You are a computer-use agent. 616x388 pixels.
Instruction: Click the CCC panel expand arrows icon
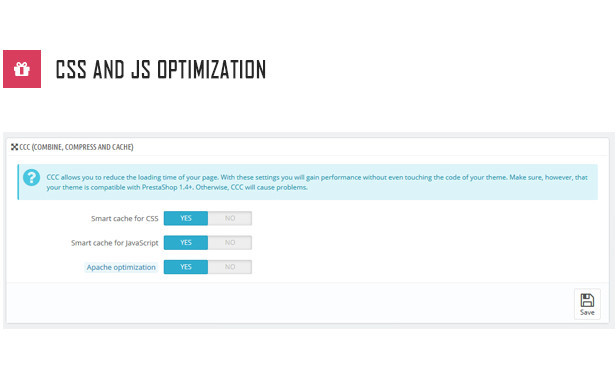click(15, 147)
